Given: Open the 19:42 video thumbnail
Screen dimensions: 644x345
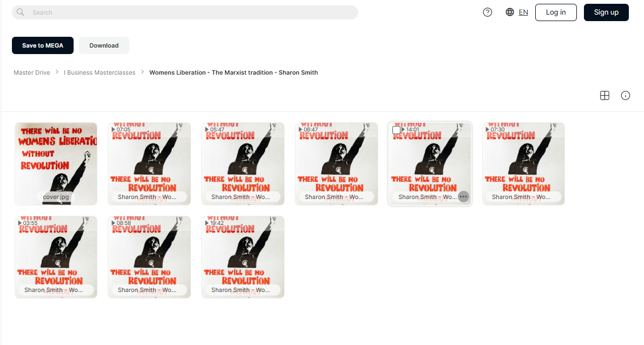Looking at the screenshot, I should [x=243, y=257].
